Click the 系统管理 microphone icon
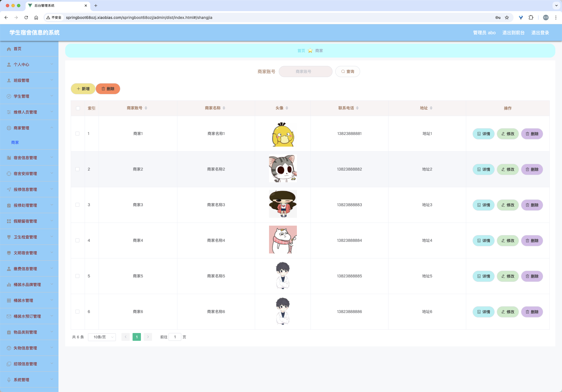562x392 pixels. click(9, 380)
